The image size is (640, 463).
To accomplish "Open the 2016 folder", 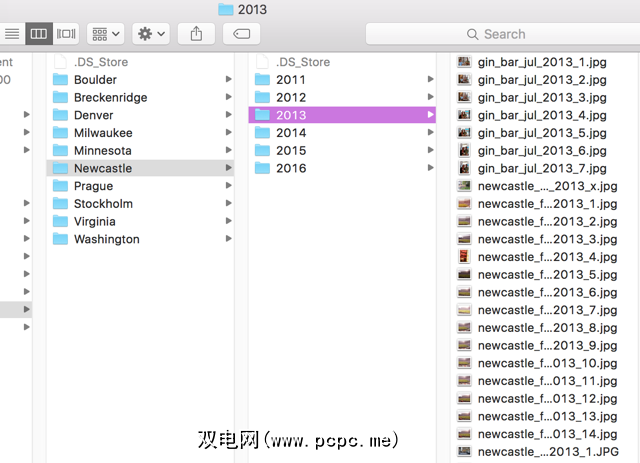I will tap(342, 168).
